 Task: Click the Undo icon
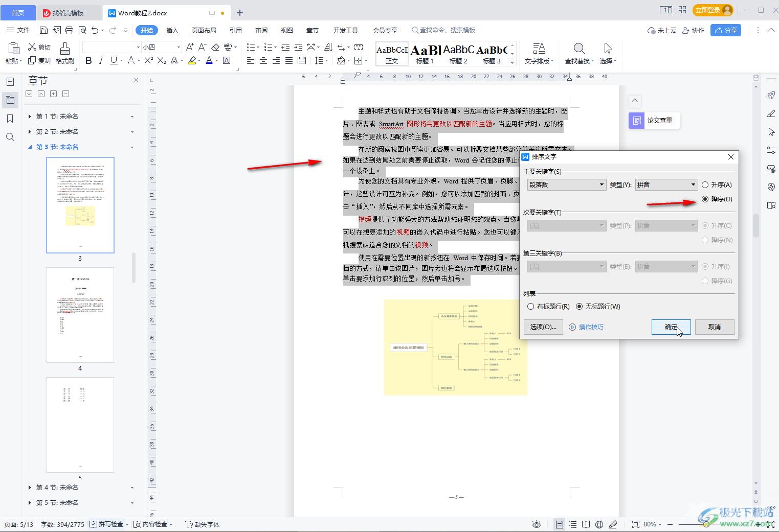point(95,30)
